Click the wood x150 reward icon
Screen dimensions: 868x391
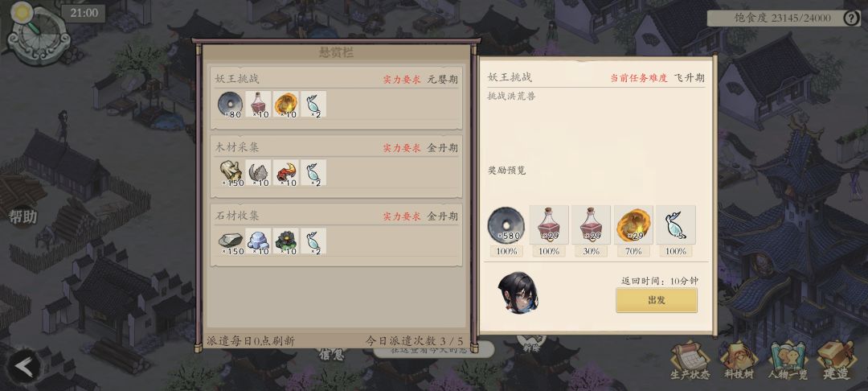231,173
